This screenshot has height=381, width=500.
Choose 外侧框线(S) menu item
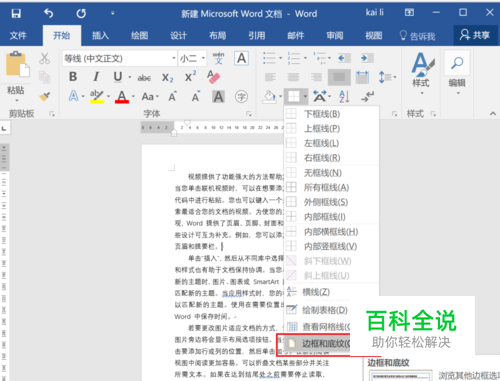(331, 202)
